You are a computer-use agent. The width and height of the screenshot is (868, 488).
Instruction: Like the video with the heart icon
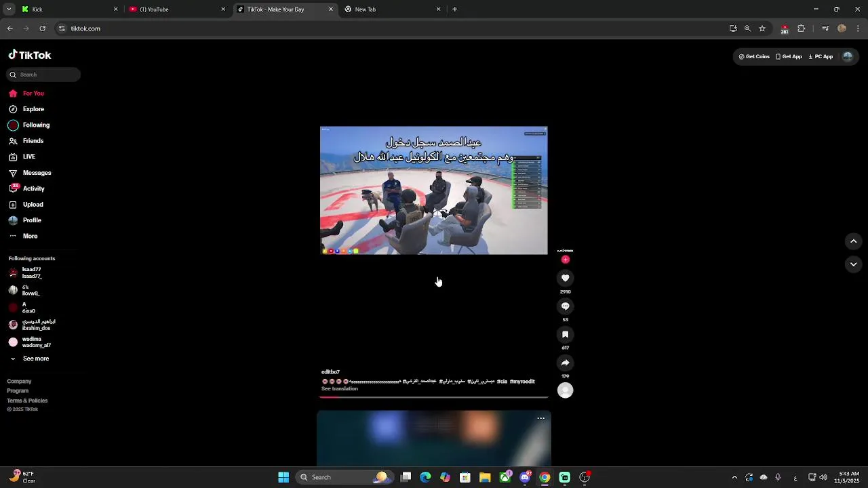click(x=565, y=278)
